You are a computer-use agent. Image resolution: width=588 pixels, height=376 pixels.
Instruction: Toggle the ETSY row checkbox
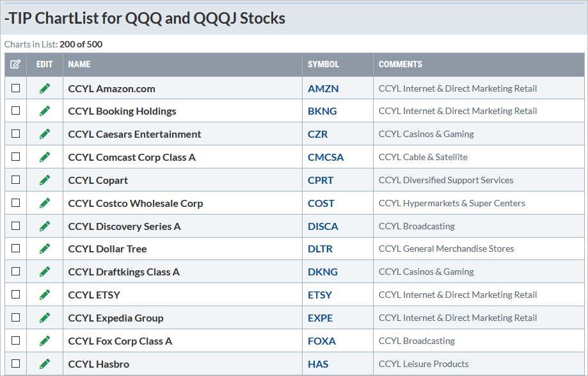tap(16, 295)
